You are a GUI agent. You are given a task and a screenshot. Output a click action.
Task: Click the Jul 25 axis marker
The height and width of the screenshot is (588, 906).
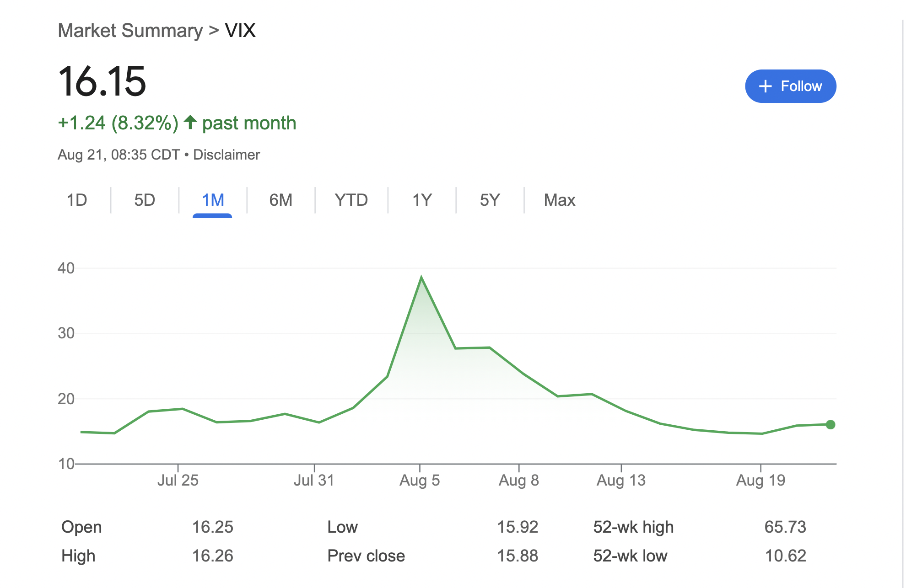pyautogui.click(x=178, y=480)
